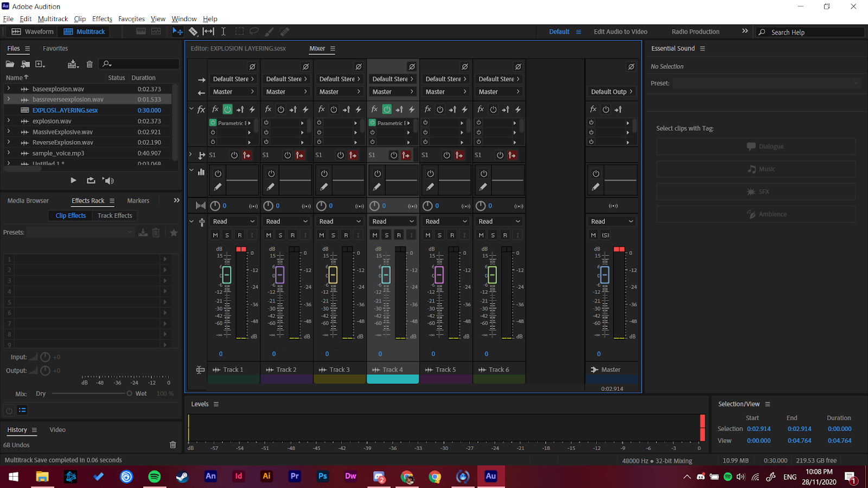Click the Search Help magnifier icon
The image size is (868, 488).
click(x=762, y=32)
